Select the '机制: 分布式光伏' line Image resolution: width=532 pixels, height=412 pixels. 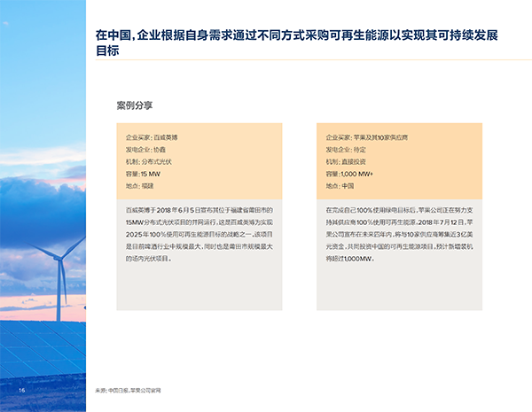click(149, 162)
